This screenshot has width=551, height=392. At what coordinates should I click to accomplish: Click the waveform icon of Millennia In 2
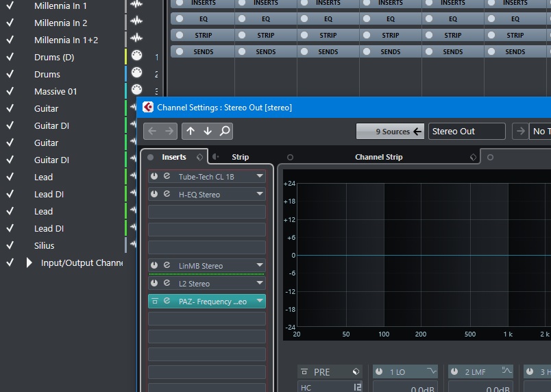pyautogui.click(x=136, y=21)
